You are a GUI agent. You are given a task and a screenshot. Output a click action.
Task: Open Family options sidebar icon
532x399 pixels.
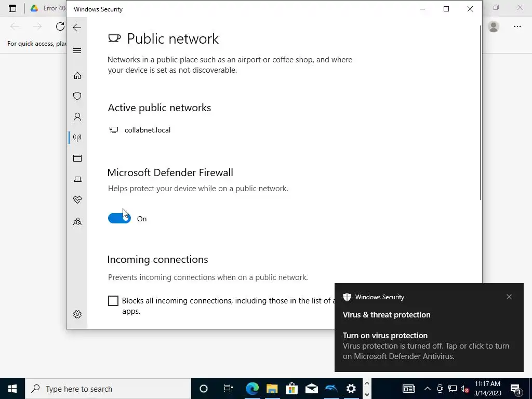point(77,221)
